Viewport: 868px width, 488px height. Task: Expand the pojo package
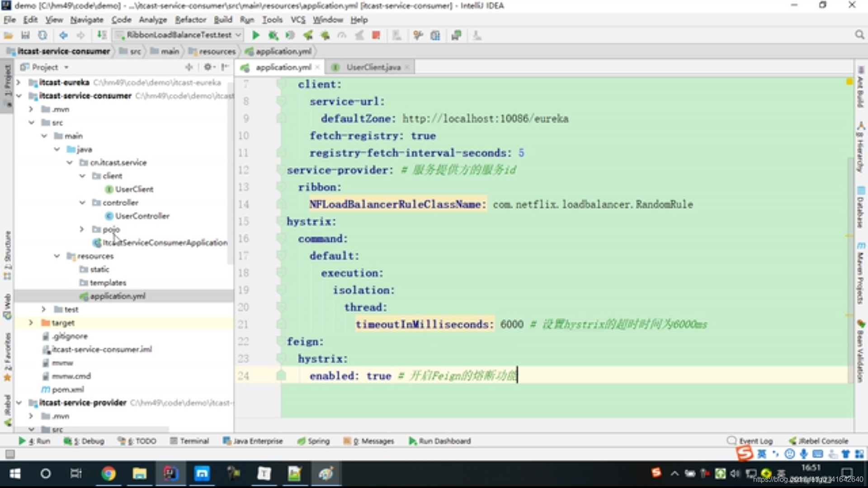82,229
